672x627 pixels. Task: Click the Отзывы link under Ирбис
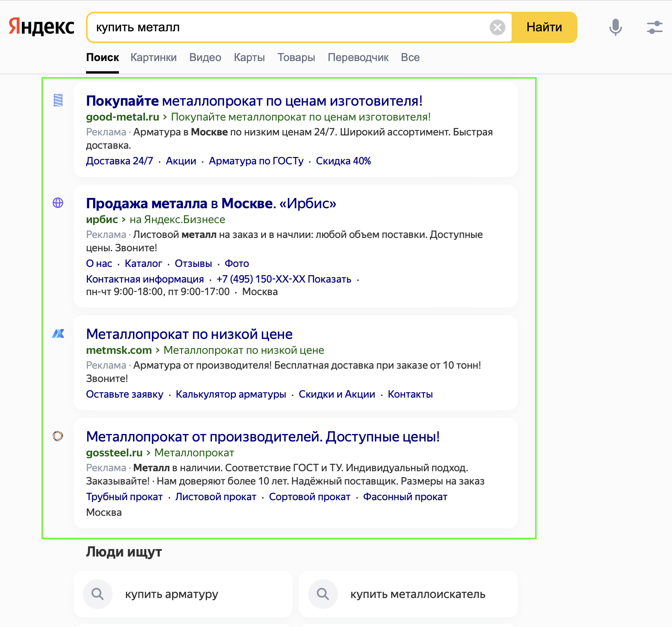tap(193, 263)
